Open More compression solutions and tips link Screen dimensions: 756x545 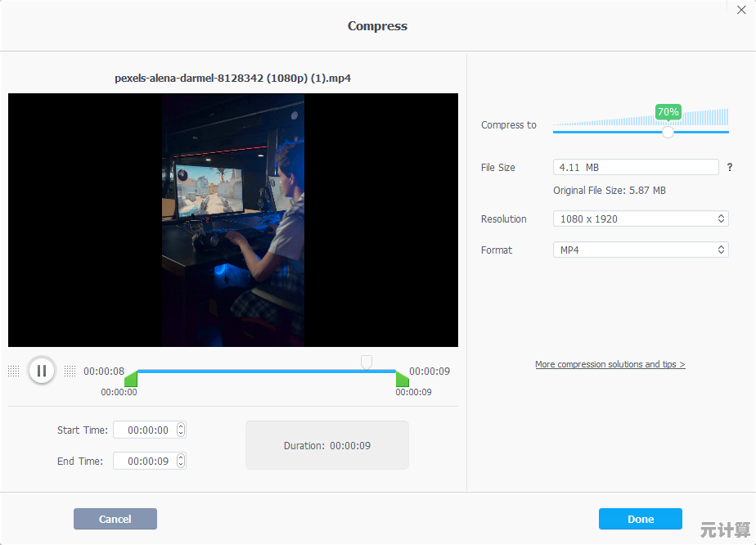[x=610, y=364]
